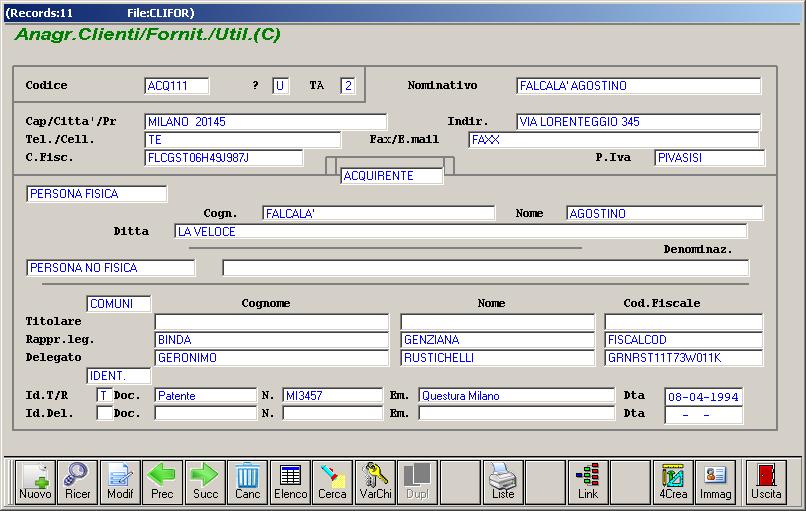Click the Cogn. field FALCALA'

[x=379, y=213]
